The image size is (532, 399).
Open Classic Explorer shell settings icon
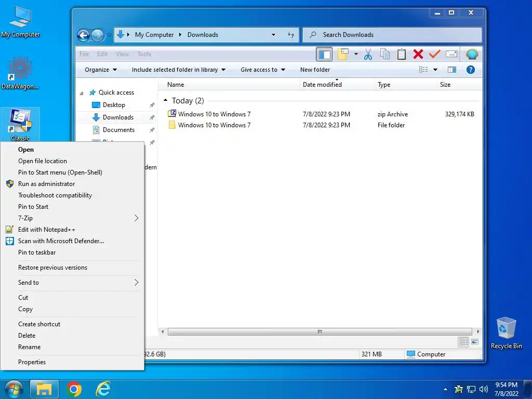click(x=472, y=54)
